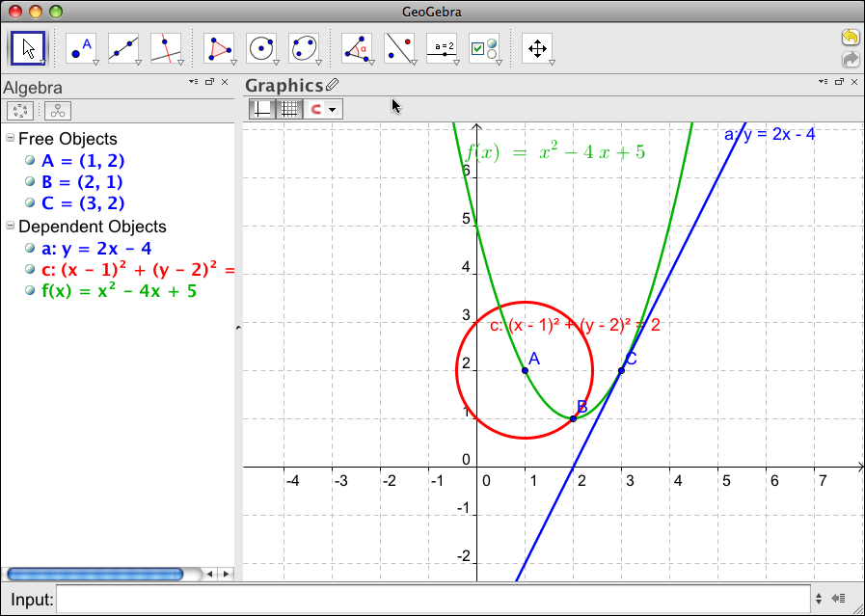This screenshot has height=616, width=865.
Task: Click the Redo arrow at top right
Action: (x=850, y=60)
